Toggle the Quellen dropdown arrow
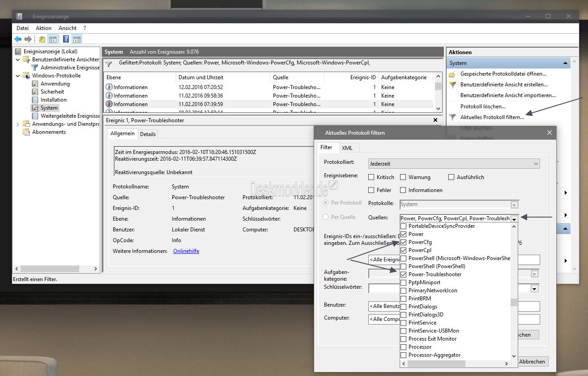Screen dimensions: 588x376 [x=514, y=218]
